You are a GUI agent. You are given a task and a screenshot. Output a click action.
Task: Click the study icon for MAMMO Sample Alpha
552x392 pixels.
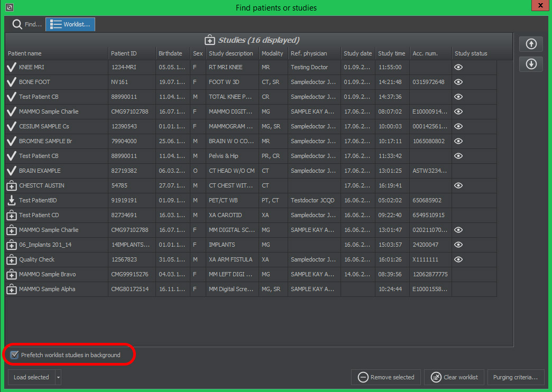(12, 290)
